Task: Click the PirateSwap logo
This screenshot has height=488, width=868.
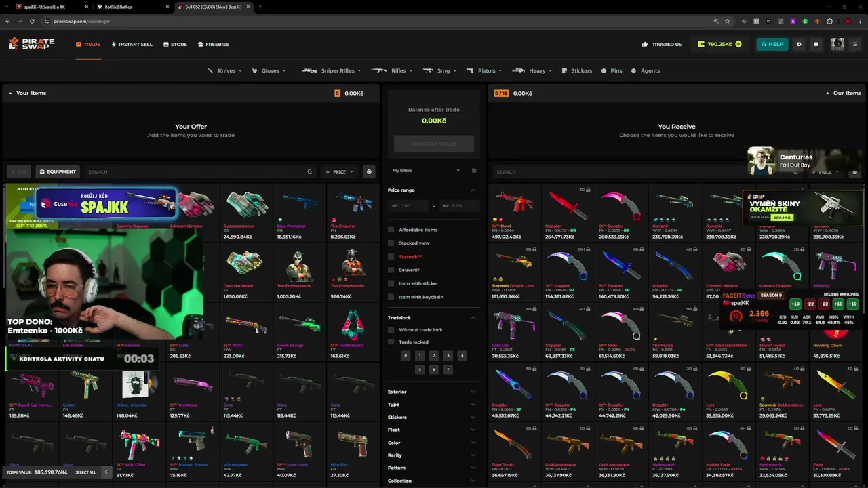Action: tap(32, 44)
